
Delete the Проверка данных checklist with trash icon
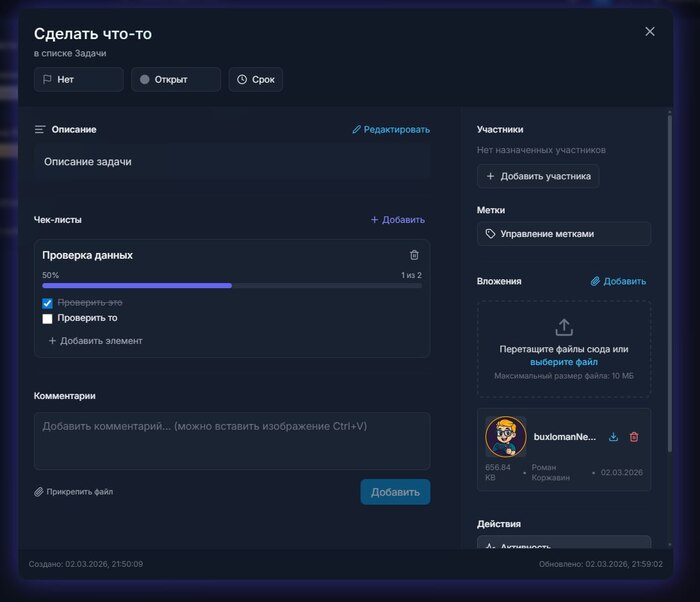pyautogui.click(x=414, y=255)
